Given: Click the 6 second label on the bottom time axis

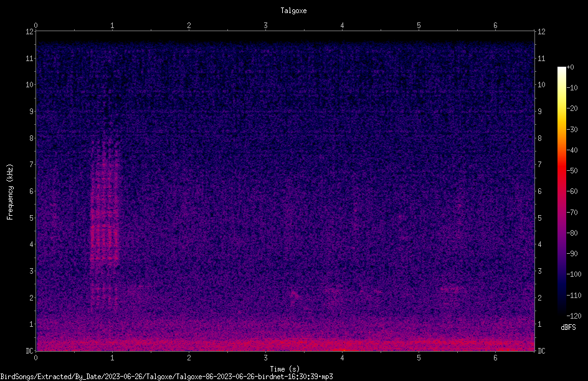Looking at the screenshot, I should [x=495, y=358].
